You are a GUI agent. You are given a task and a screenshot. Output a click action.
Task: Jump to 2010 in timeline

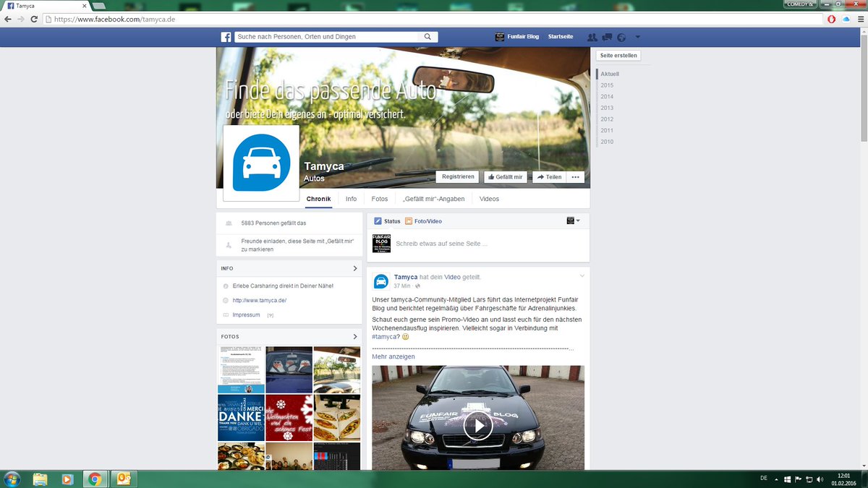(607, 142)
